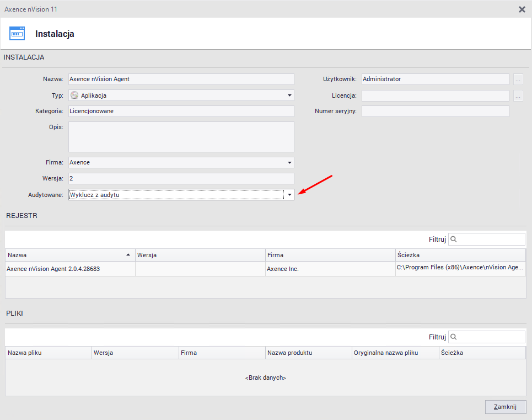Close the Axence nVision dialog window
This screenshot has width=532, height=420.
click(x=522, y=9)
